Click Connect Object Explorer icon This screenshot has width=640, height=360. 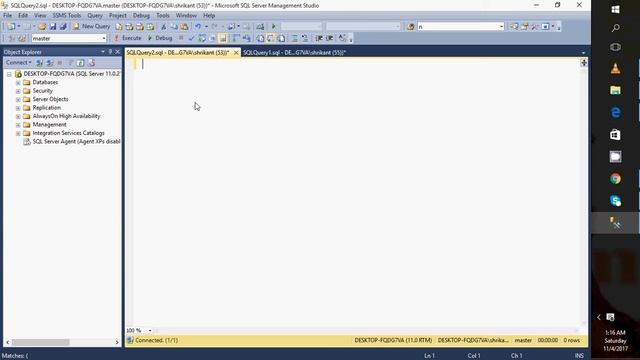pos(40,62)
